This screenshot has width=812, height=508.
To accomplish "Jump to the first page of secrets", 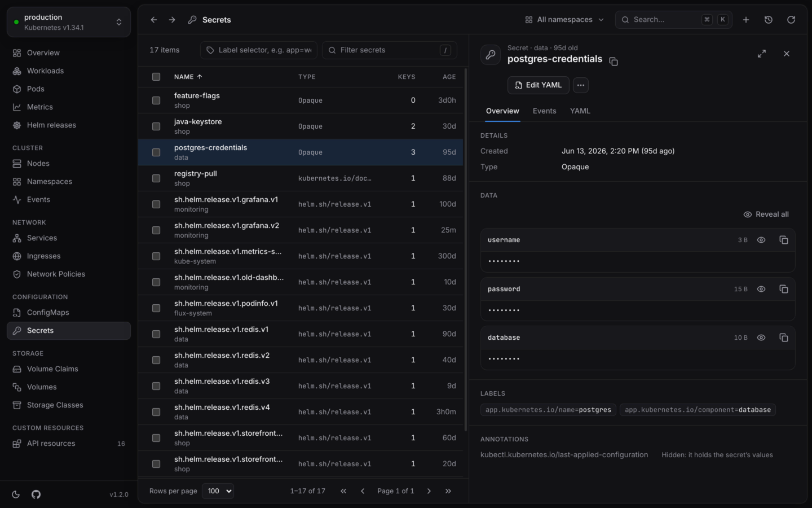I will pos(343,491).
